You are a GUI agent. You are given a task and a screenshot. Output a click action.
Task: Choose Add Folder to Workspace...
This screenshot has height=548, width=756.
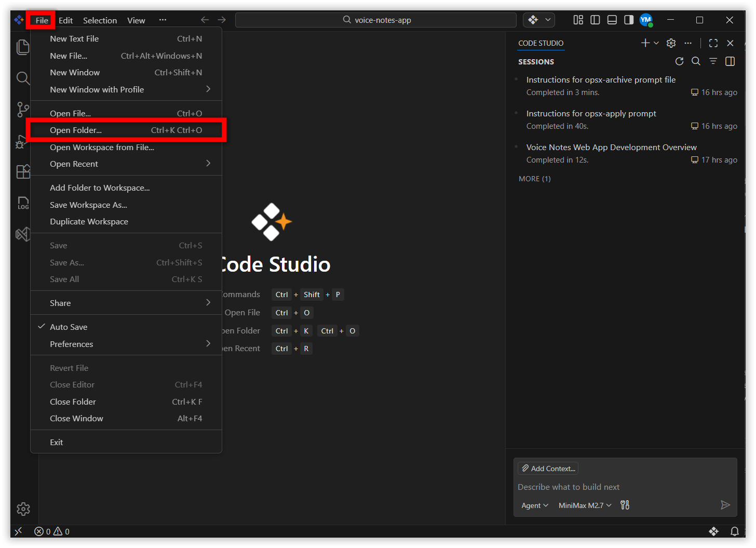coord(126,188)
